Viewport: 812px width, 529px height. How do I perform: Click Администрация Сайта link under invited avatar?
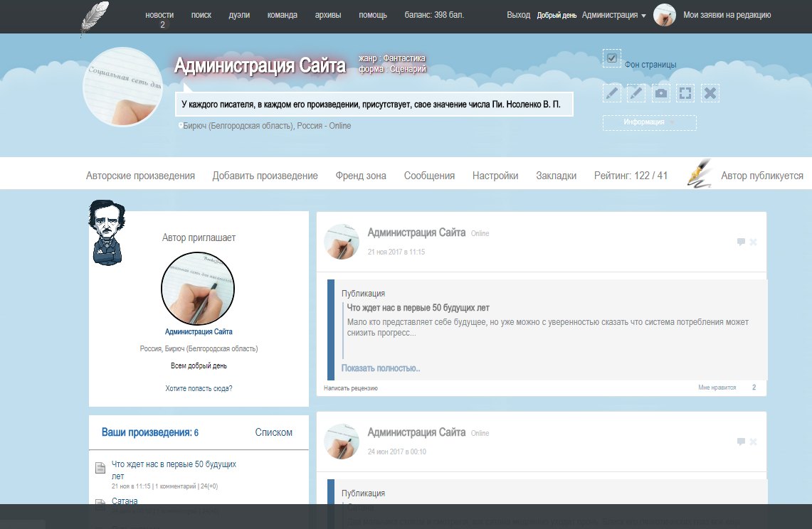pyautogui.click(x=199, y=331)
